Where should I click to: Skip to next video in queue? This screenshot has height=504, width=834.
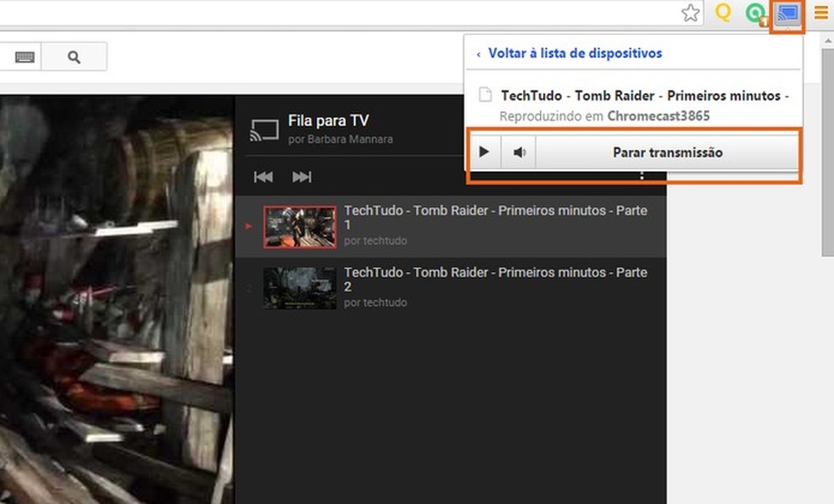pos(302,177)
